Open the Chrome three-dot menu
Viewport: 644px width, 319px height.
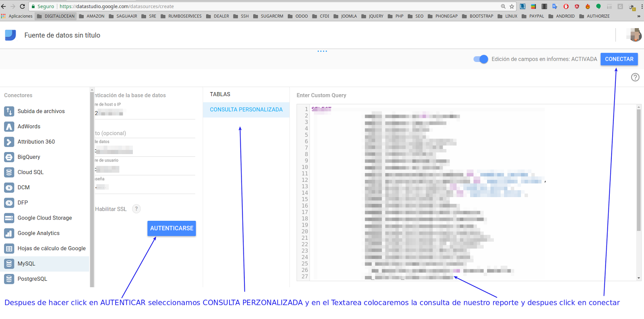click(642, 6)
